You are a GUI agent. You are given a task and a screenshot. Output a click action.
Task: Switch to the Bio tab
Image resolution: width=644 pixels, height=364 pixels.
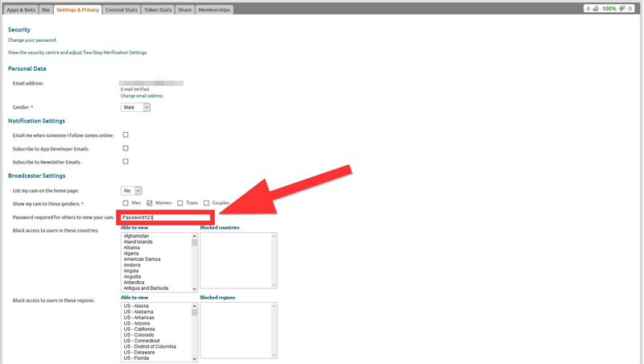(46, 10)
